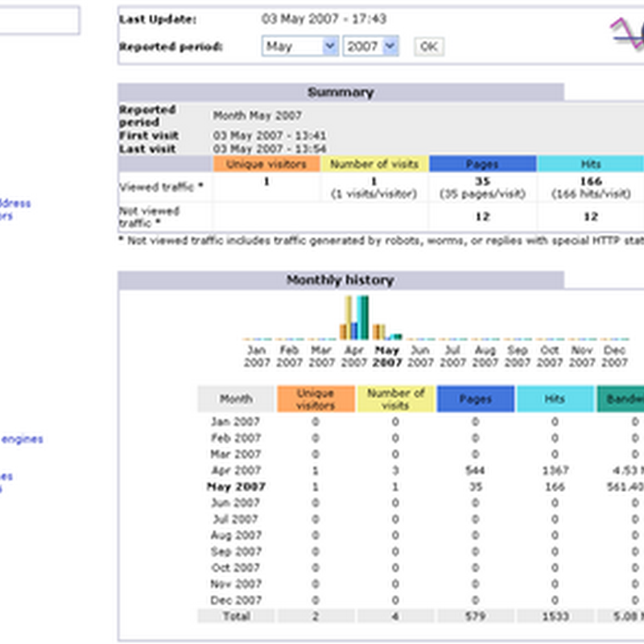Click the 'engines' link in left sidebar

point(23,439)
